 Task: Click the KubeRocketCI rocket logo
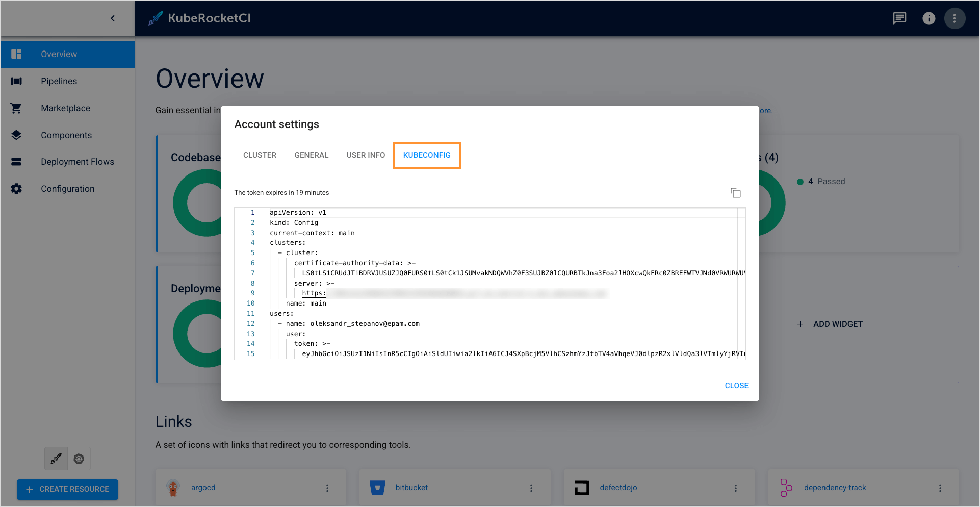point(156,18)
